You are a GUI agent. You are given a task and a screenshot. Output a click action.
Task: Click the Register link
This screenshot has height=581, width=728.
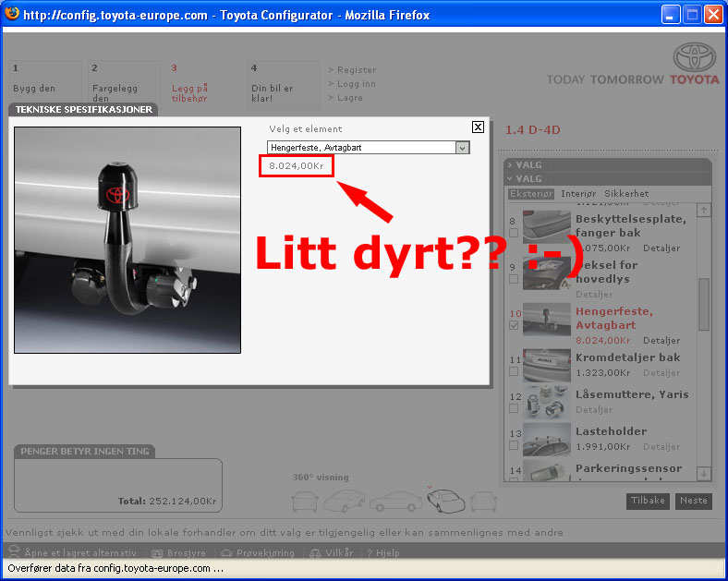click(x=356, y=70)
